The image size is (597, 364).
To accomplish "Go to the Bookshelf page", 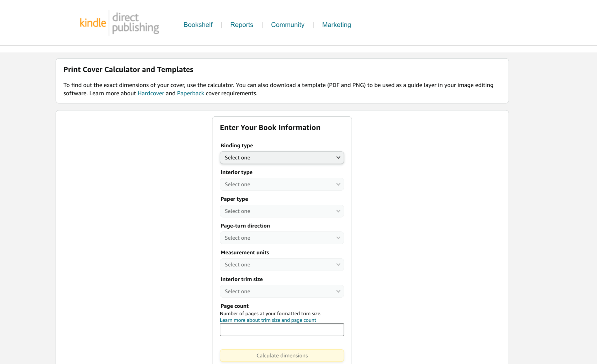I will (x=198, y=25).
